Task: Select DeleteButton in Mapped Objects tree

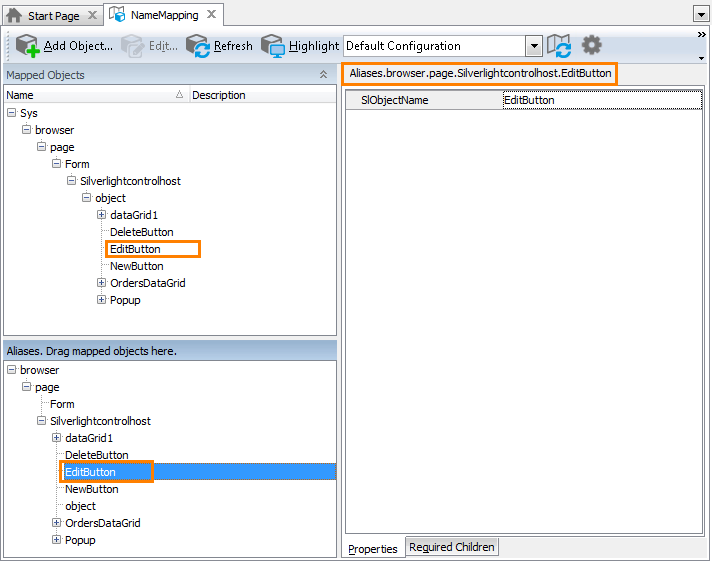Action: pyautogui.click(x=141, y=232)
